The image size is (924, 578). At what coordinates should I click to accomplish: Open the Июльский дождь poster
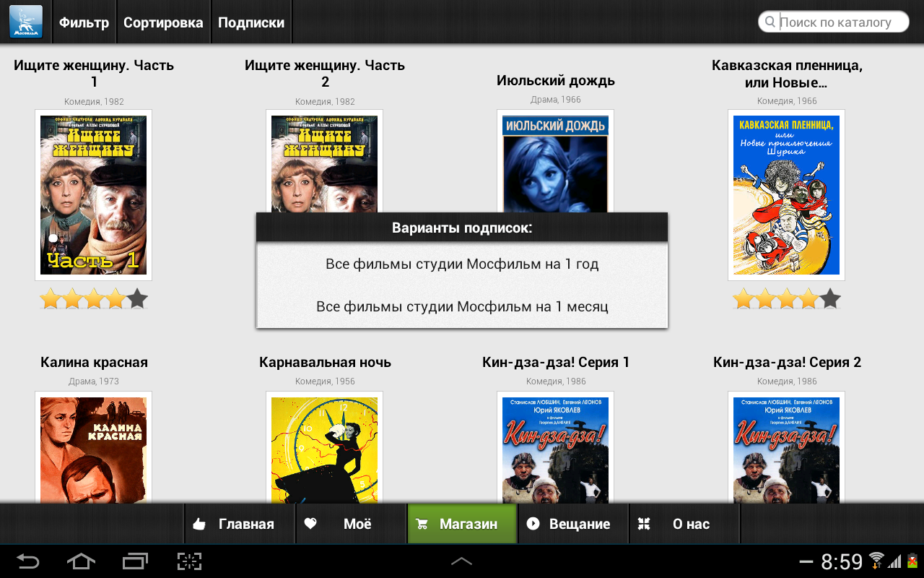tap(556, 161)
